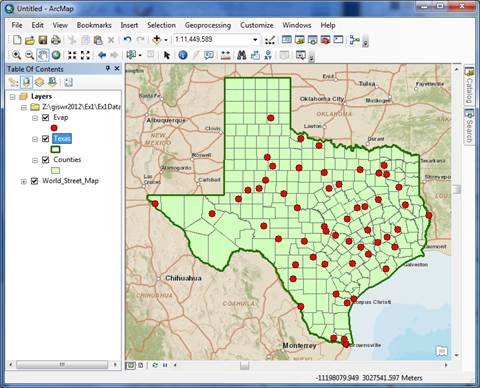Open the Geoprocessing menu
480x388 pixels.
click(208, 25)
